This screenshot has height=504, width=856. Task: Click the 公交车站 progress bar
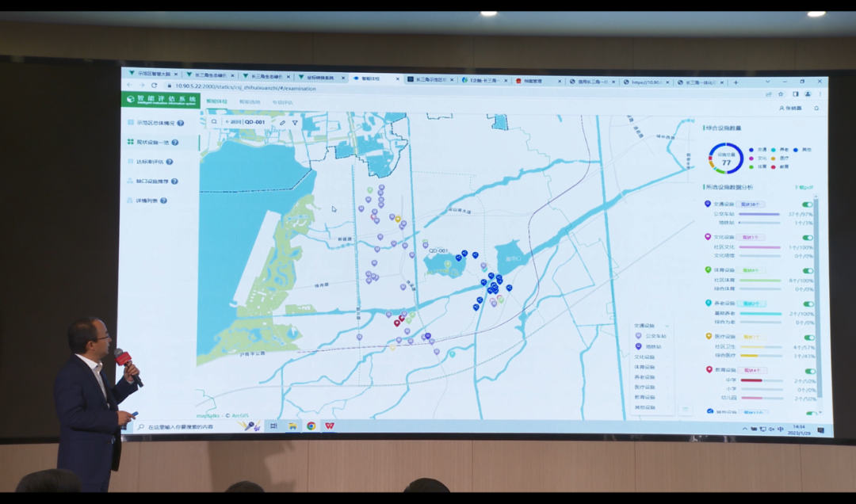click(759, 214)
